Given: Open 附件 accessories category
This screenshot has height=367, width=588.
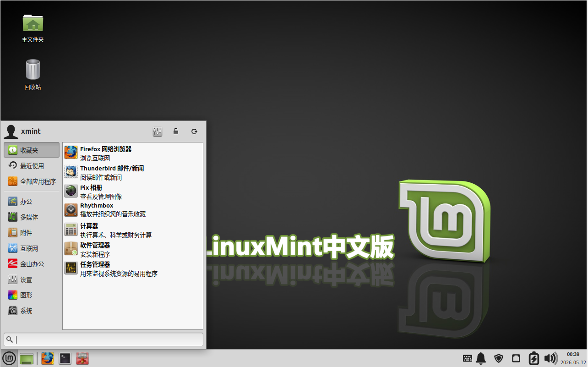Looking at the screenshot, I should [32, 232].
